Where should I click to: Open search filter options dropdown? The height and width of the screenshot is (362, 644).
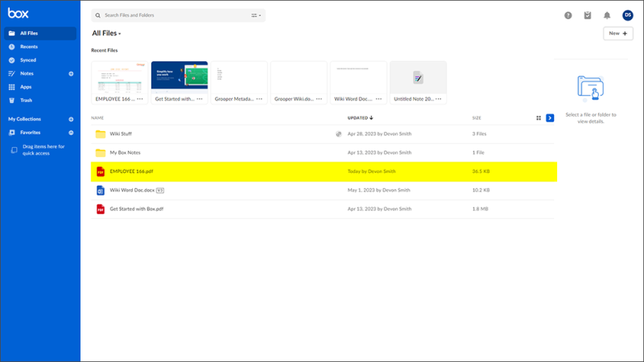click(256, 15)
